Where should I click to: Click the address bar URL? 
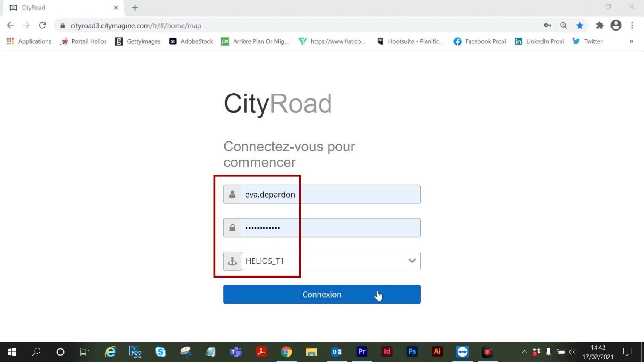[x=136, y=26]
